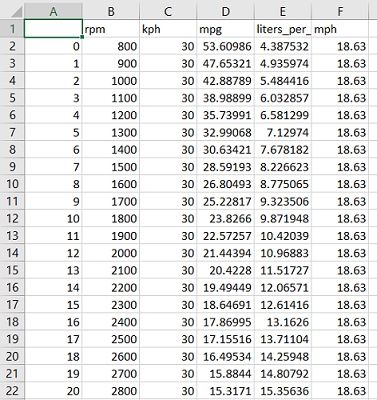The height and width of the screenshot is (400, 377).
Task: Select index cell 20 in column A
Action: point(53,390)
